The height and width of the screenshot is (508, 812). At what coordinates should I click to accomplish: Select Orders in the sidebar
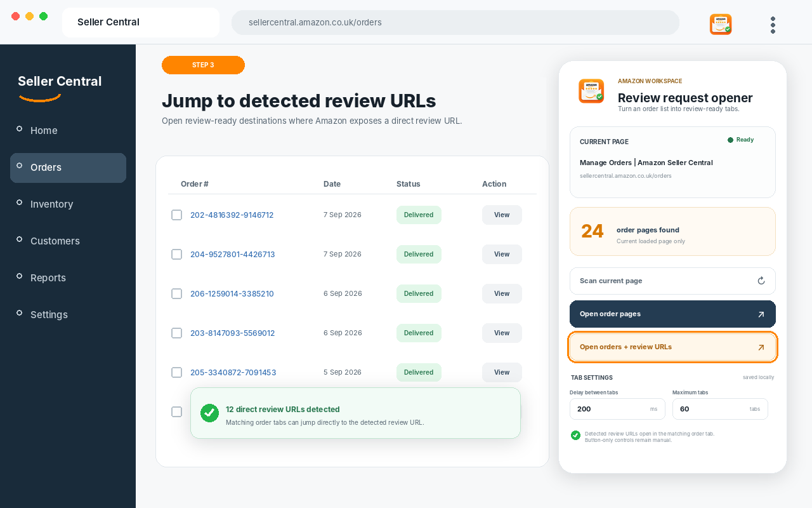coord(68,168)
